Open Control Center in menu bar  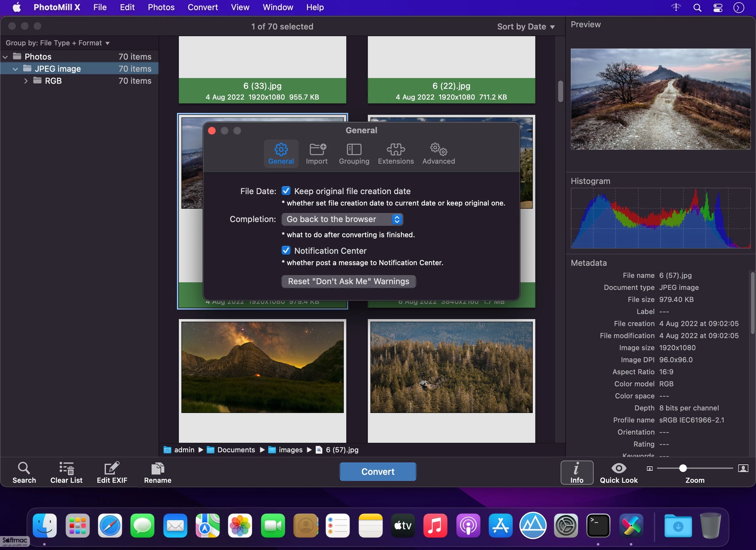[718, 7]
